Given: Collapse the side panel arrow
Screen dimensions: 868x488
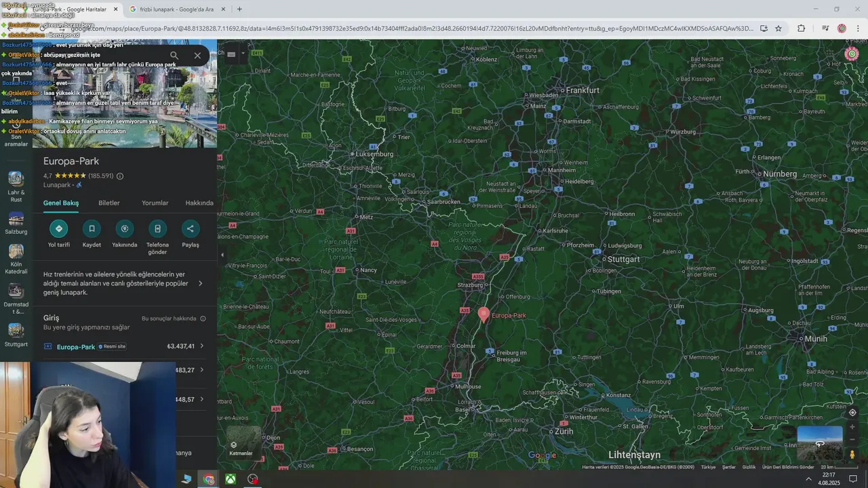Looking at the screenshot, I should pos(222,255).
